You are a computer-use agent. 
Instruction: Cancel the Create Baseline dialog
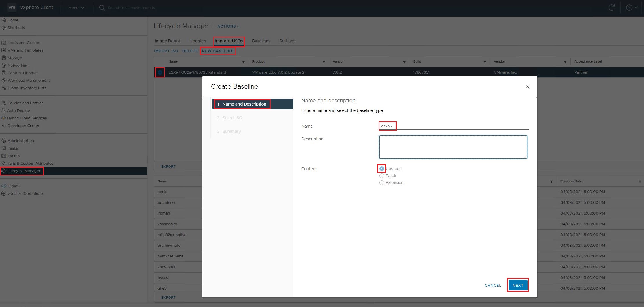pos(493,285)
